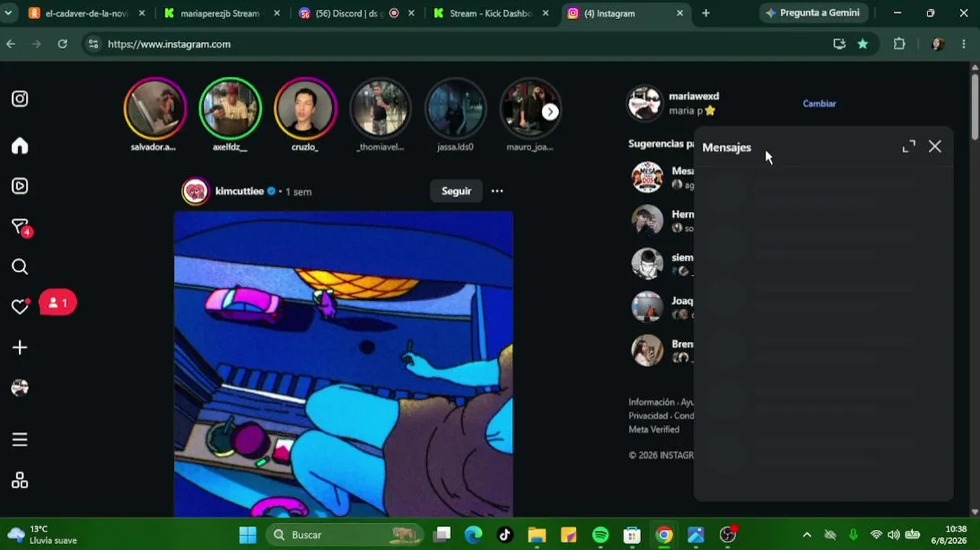Open Messages icon with the 4 badge
The width and height of the screenshot is (980, 550).
click(21, 228)
